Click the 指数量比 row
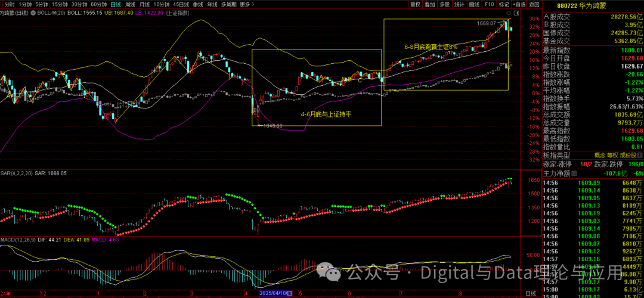644x298 pixels. 593,147
